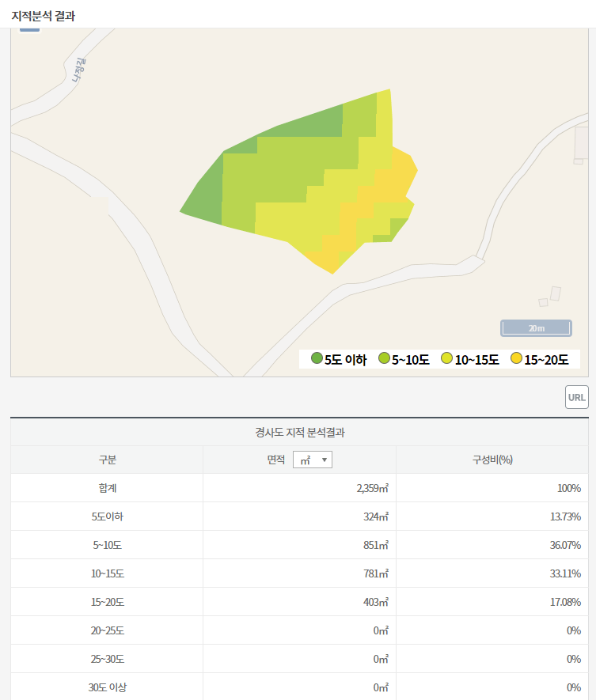Click the 30도 이상 row label
This screenshot has height=700, width=596.
(x=107, y=687)
